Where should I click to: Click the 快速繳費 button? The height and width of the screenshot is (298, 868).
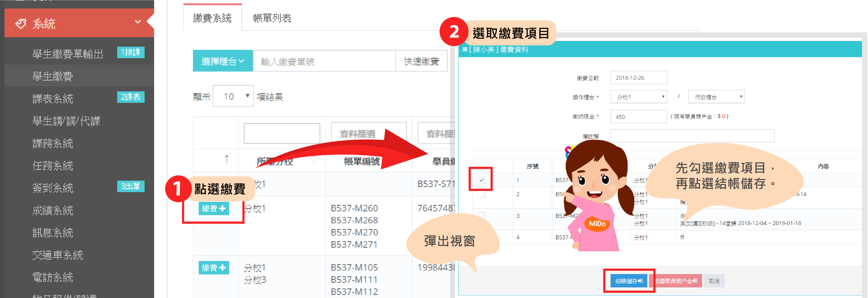[x=421, y=61]
